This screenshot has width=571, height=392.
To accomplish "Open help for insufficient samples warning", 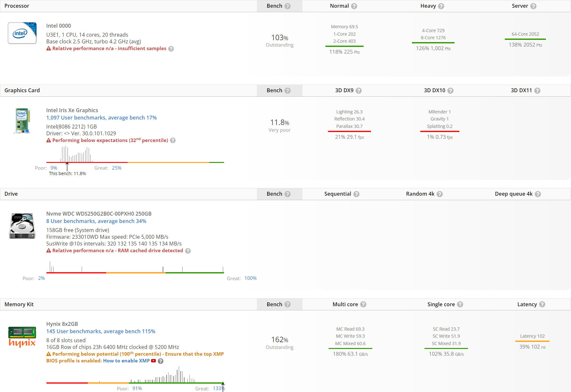I will click(x=171, y=49).
